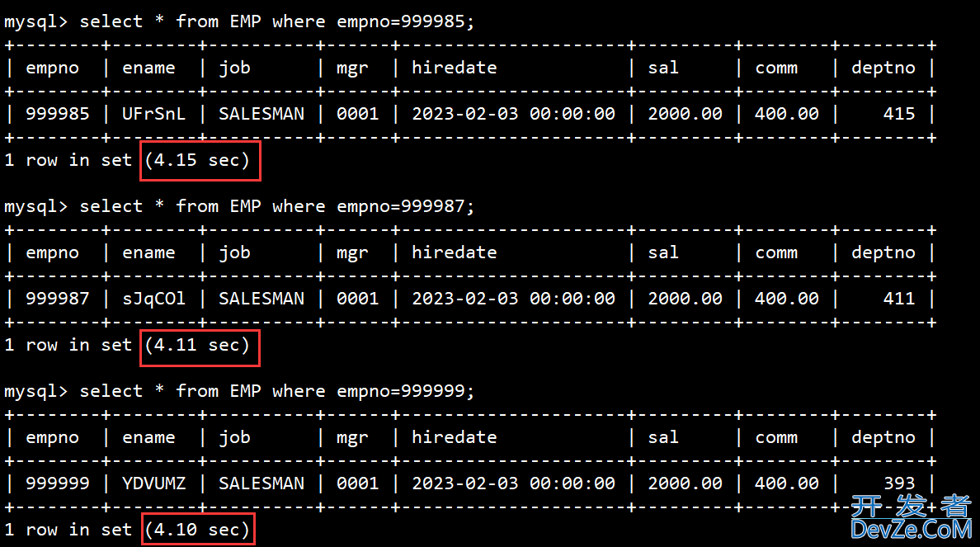The height and width of the screenshot is (547, 980).
Task: Click the job column header in first table
Action: tap(234, 68)
